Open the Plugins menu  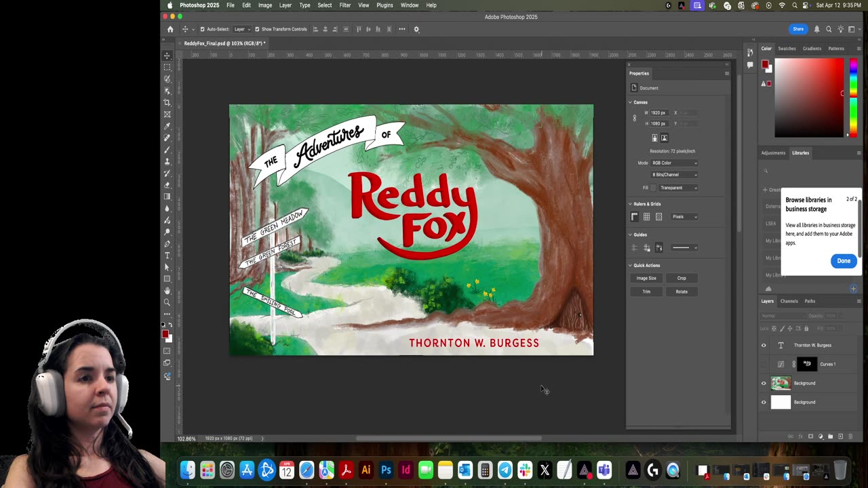point(384,5)
